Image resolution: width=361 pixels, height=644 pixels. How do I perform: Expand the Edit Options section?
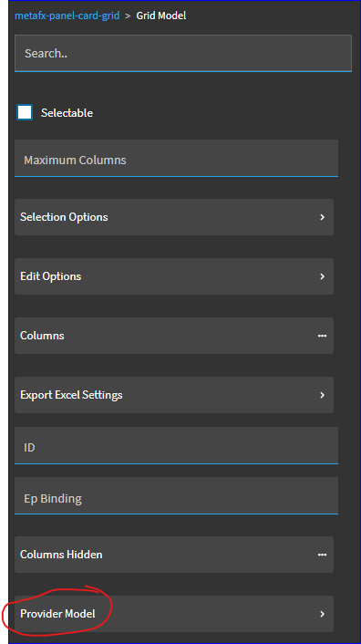coord(174,276)
